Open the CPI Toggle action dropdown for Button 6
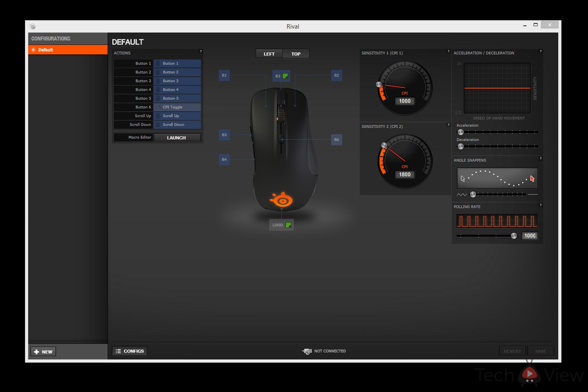 coord(177,107)
